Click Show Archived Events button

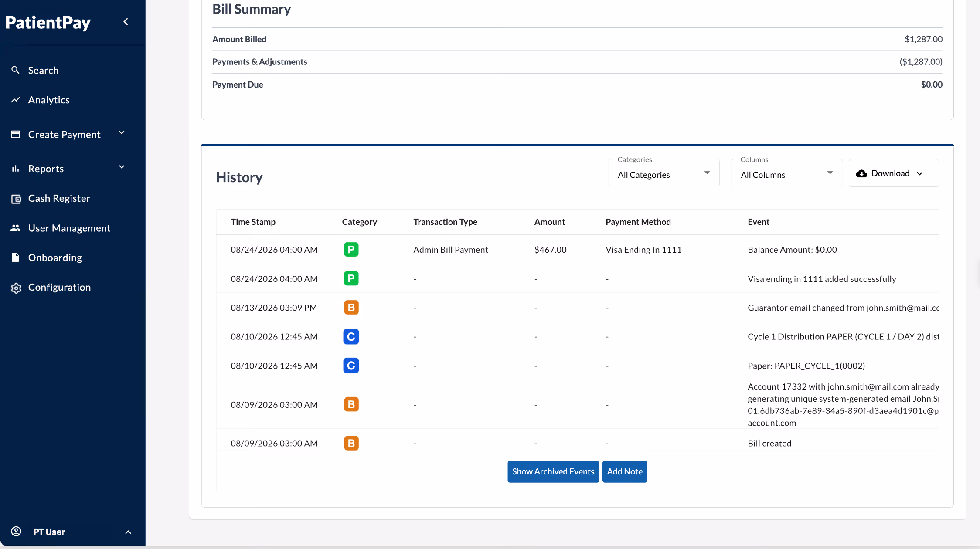[553, 471]
